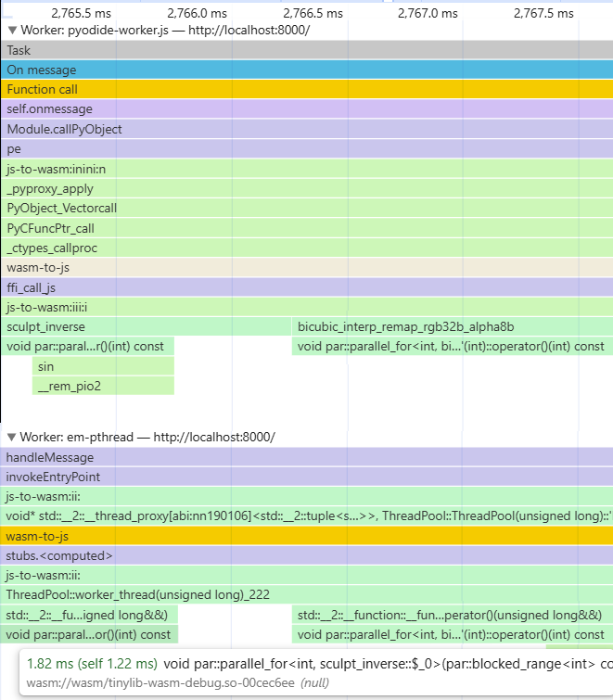Viewport: 613px width, 700px height.
Task: Select the sin function block
Action: click(103, 366)
